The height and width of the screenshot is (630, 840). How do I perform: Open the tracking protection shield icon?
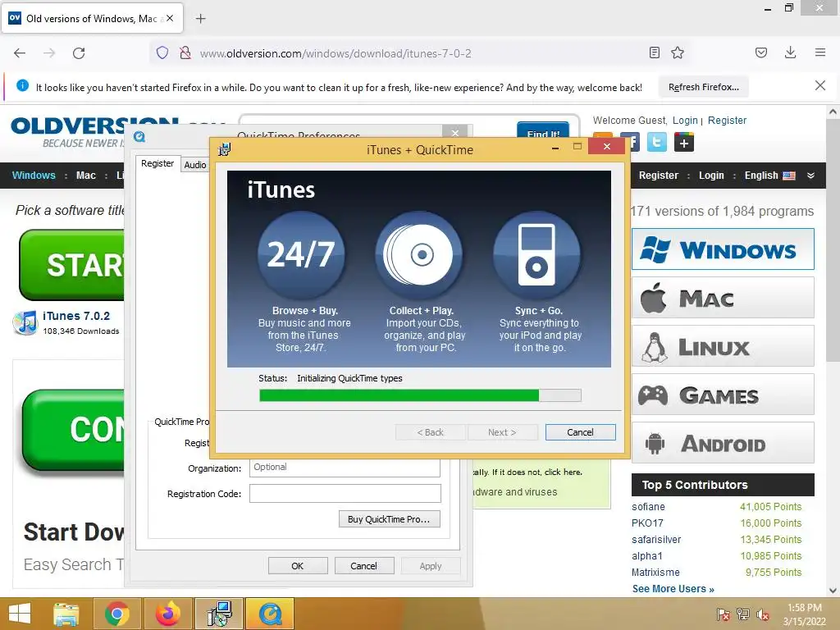(162, 52)
